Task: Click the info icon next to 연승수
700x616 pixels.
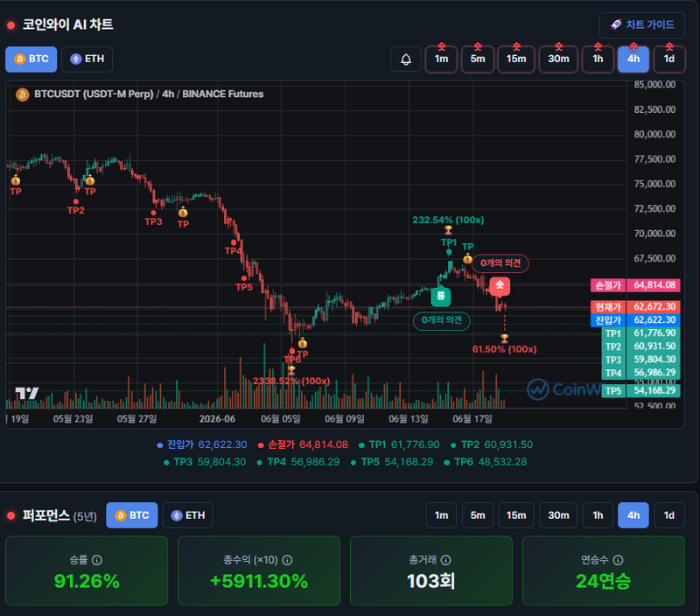Action: click(x=618, y=560)
